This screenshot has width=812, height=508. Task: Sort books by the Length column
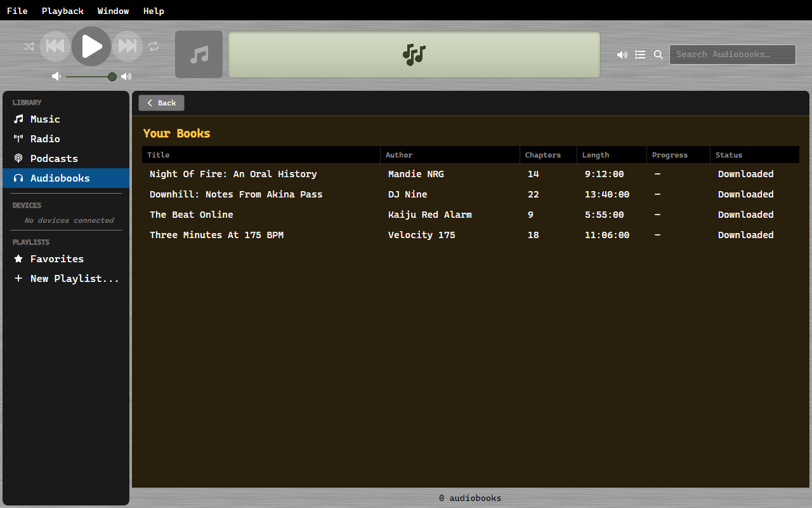tap(612, 155)
